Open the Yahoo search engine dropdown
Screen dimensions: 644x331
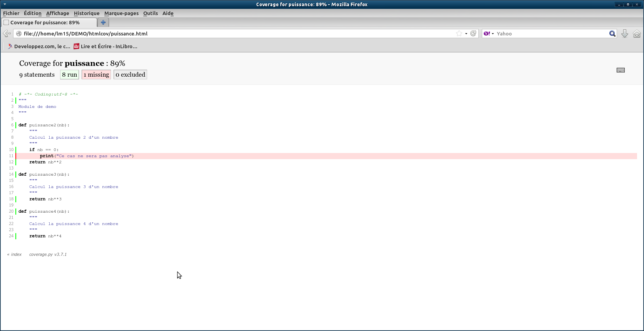[x=489, y=34]
